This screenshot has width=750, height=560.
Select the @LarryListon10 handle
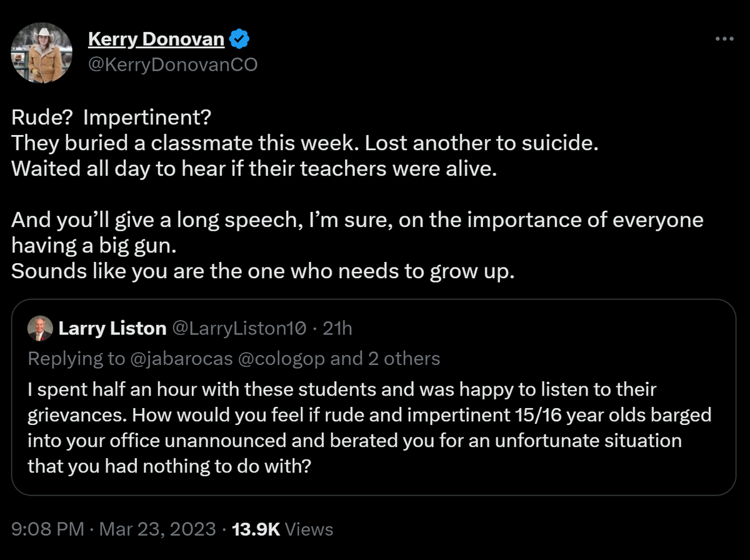coord(238,328)
